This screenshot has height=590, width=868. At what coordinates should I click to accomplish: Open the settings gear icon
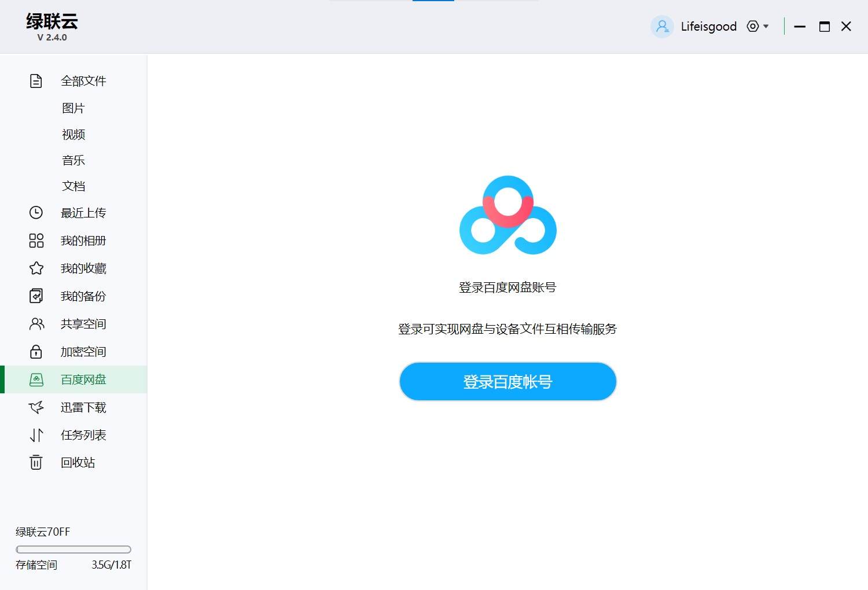(x=752, y=26)
